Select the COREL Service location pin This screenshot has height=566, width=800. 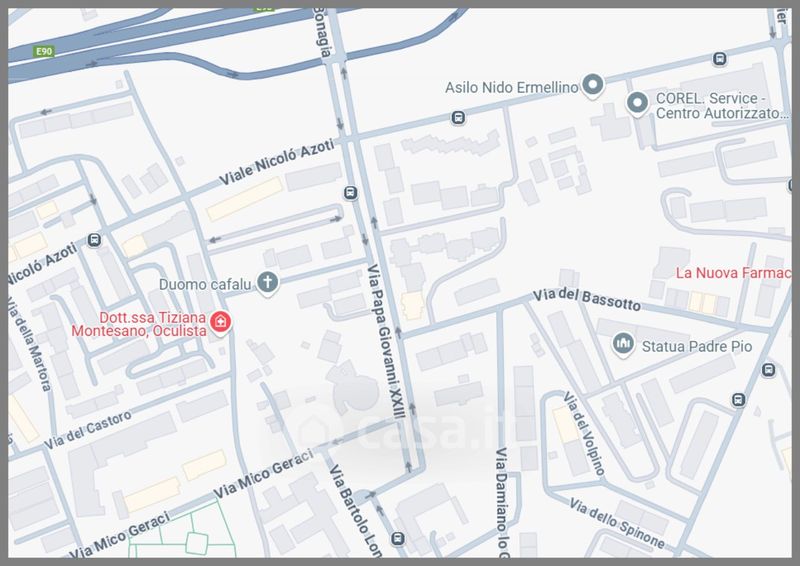(x=637, y=103)
